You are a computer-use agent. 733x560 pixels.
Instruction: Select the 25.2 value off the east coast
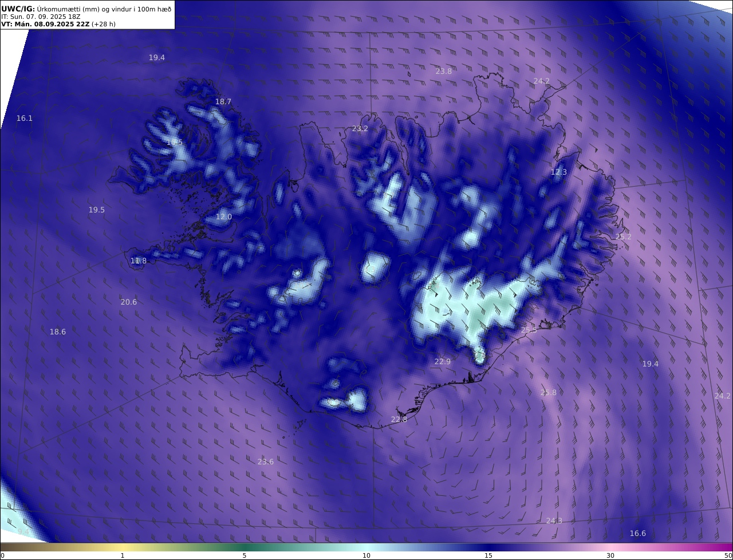[x=624, y=237]
